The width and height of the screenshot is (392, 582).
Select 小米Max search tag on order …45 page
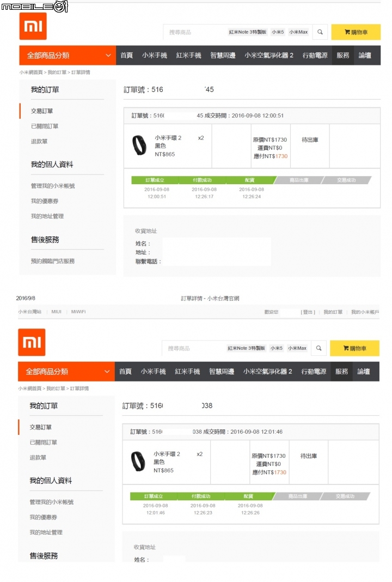pyautogui.click(x=298, y=32)
